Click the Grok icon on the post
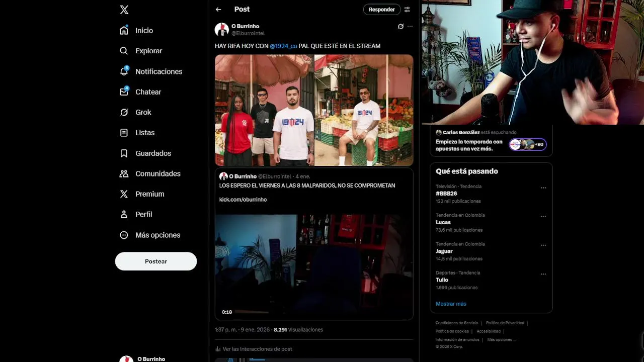The width and height of the screenshot is (644, 362). pyautogui.click(x=400, y=26)
